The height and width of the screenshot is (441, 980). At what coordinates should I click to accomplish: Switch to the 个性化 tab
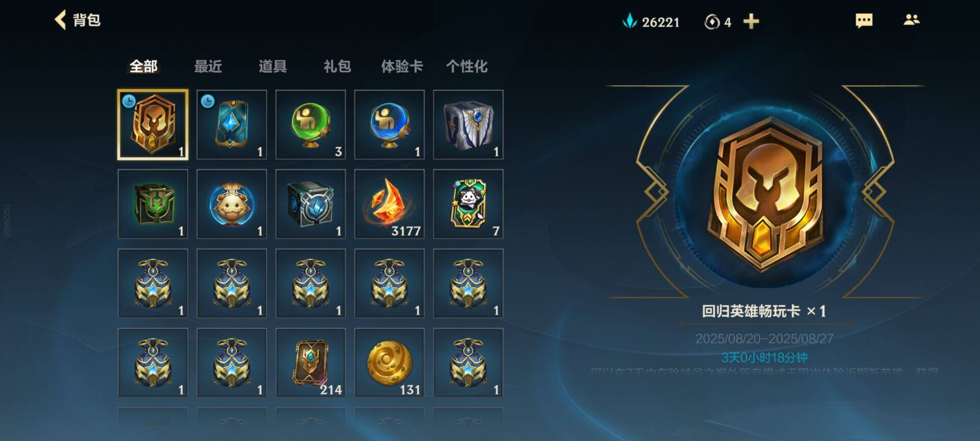point(467,66)
